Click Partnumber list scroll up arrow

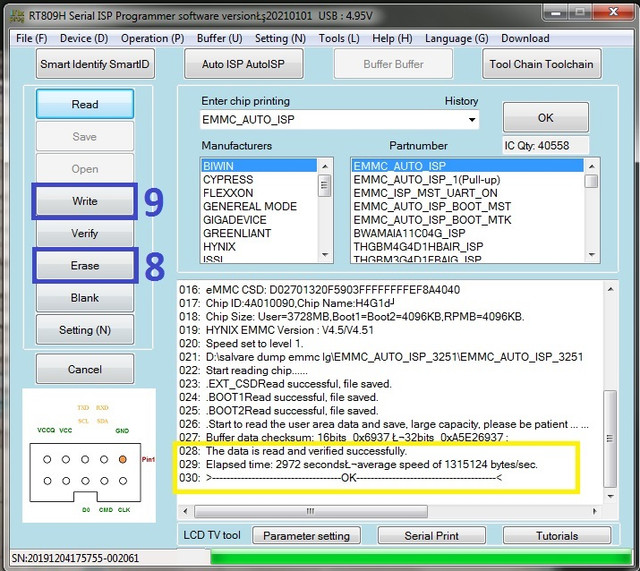click(591, 166)
